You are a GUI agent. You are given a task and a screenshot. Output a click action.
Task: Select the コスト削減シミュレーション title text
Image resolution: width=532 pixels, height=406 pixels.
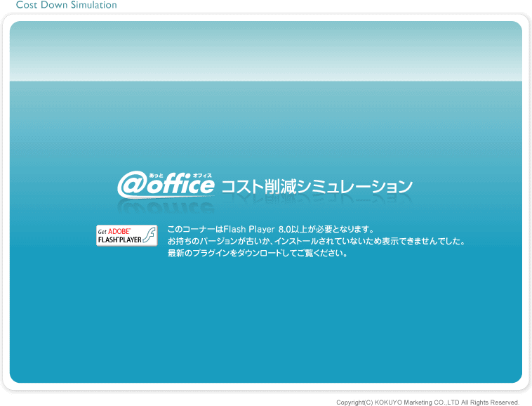pos(317,186)
